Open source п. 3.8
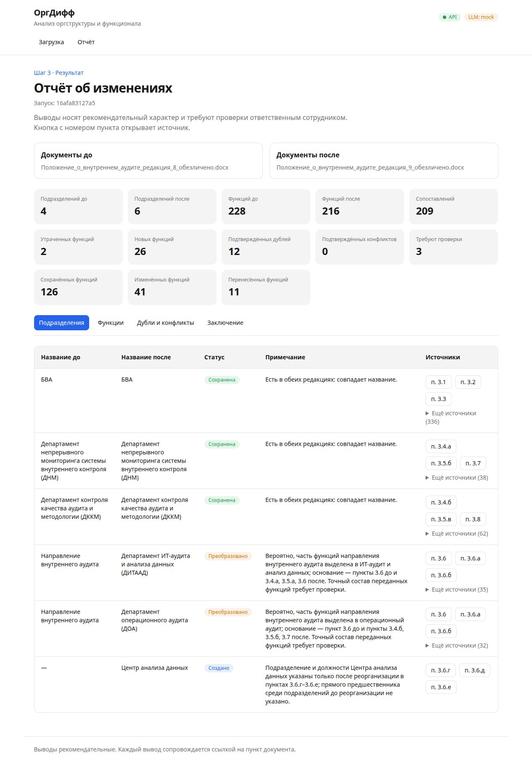Image resolution: width=532 pixels, height=762 pixels. pyautogui.click(x=473, y=519)
